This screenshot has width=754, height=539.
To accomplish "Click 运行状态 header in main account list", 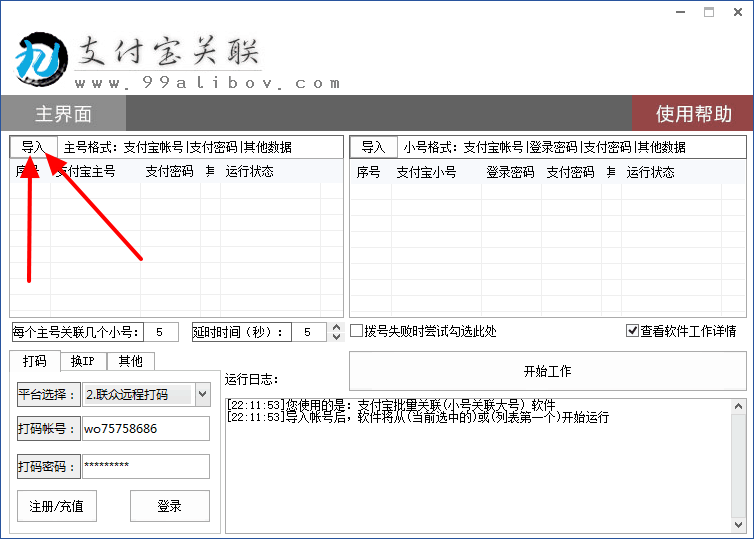I will (x=249, y=171).
